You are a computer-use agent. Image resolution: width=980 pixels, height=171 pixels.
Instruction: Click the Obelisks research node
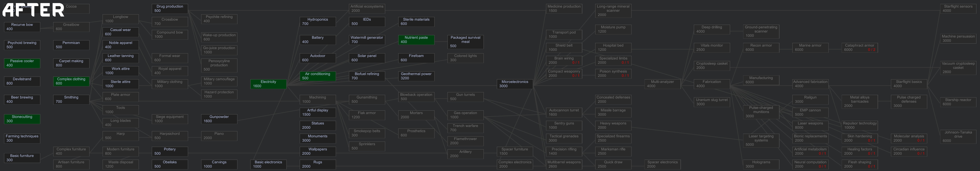coord(170,164)
